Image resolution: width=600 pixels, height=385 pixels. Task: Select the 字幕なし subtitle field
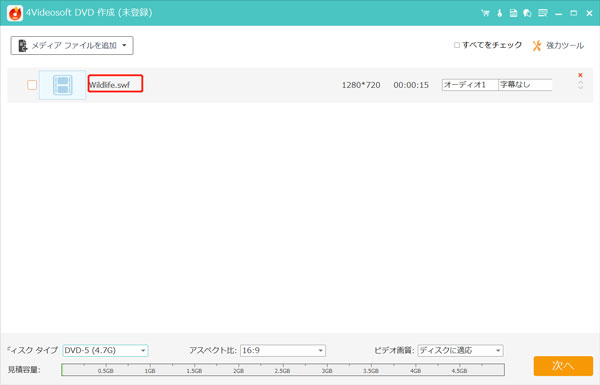pos(525,85)
